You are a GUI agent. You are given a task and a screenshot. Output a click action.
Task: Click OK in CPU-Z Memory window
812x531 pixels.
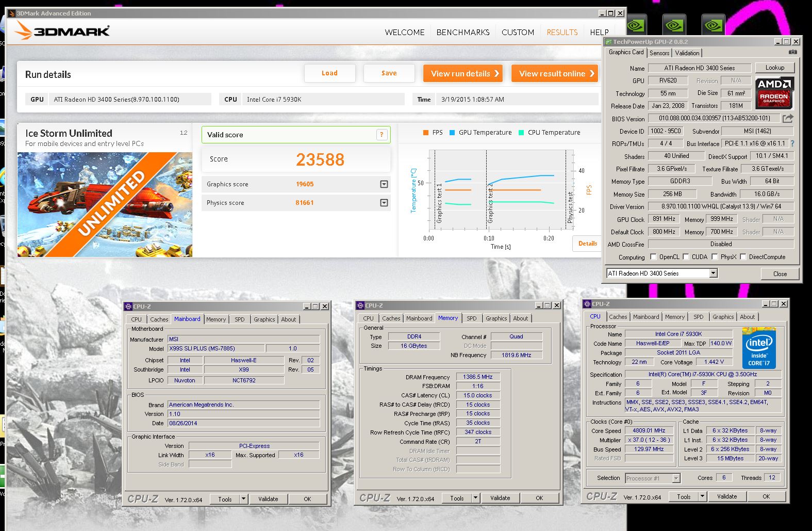coord(539,498)
